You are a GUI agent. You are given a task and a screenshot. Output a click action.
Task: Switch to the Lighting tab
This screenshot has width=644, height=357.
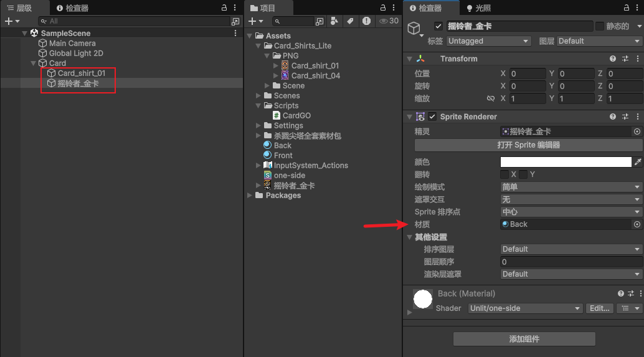pos(478,8)
